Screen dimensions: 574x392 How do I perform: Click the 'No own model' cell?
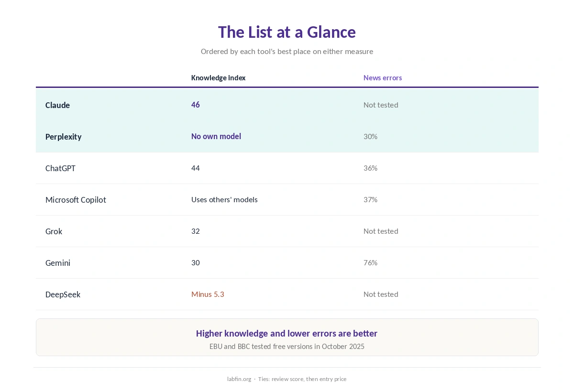click(216, 136)
